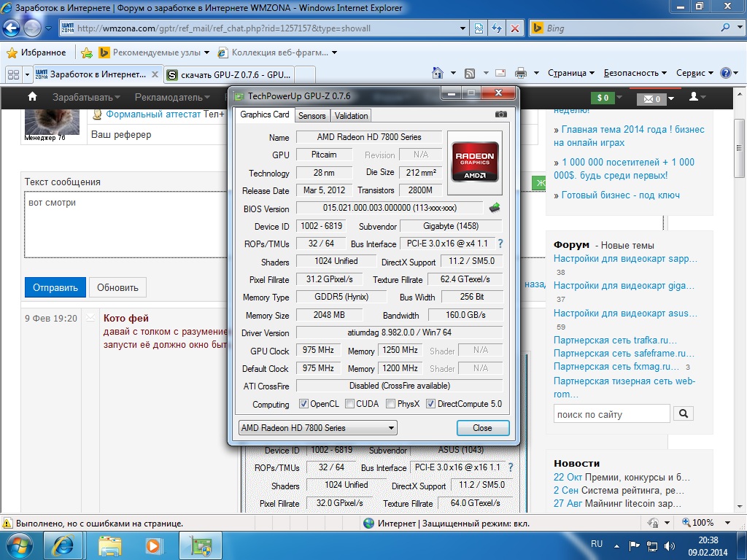The height and width of the screenshot is (560, 747).
Task: Open the Готовый бизнес - под ключ link
Action: pos(620,195)
